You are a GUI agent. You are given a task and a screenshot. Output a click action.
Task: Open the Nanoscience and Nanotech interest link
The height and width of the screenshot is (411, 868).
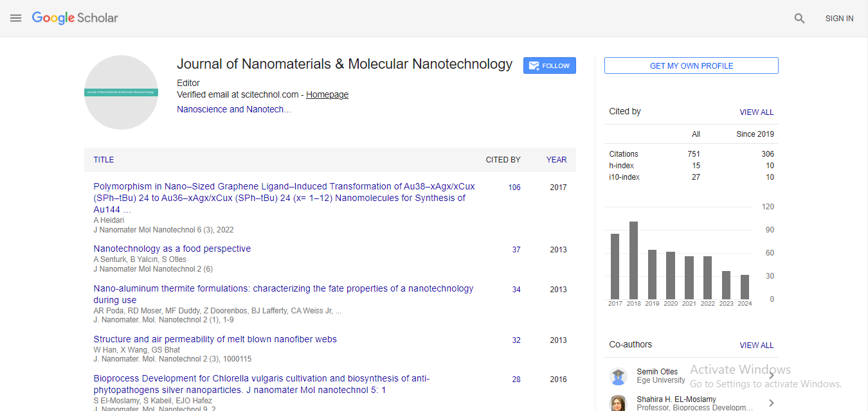click(234, 109)
